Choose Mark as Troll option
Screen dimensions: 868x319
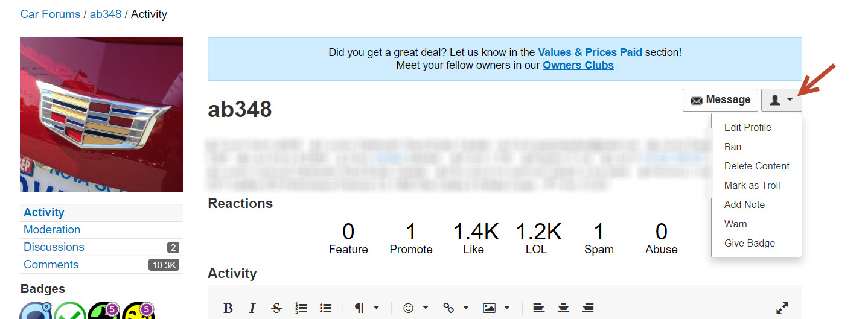click(x=752, y=185)
